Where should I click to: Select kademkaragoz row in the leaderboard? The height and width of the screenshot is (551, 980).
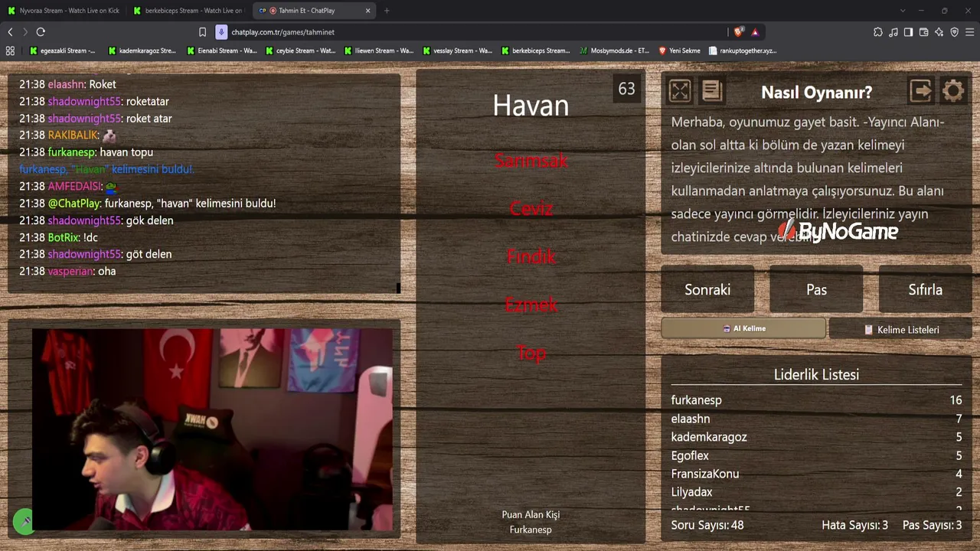tap(816, 437)
